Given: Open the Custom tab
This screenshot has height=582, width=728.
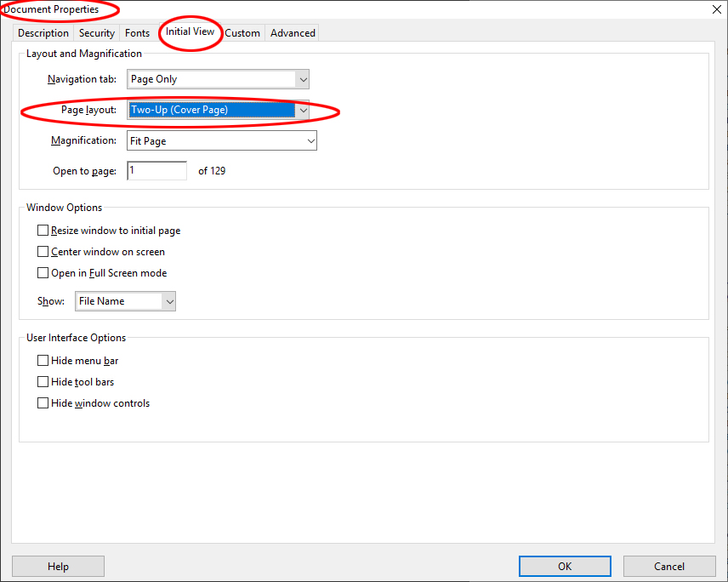Looking at the screenshot, I should click(x=242, y=33).
